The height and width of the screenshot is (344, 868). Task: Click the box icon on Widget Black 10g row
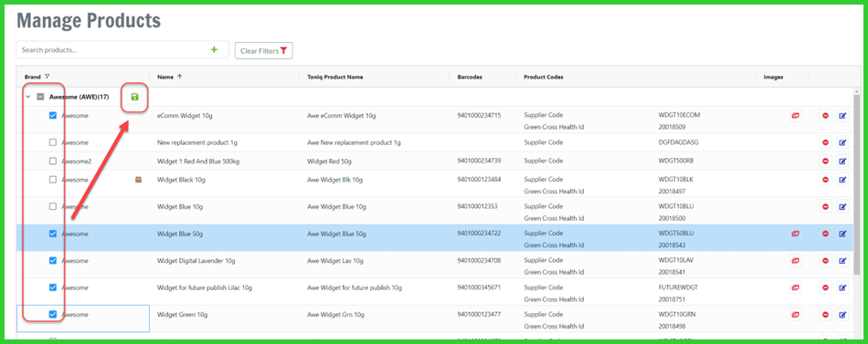[x=138, y=179]
